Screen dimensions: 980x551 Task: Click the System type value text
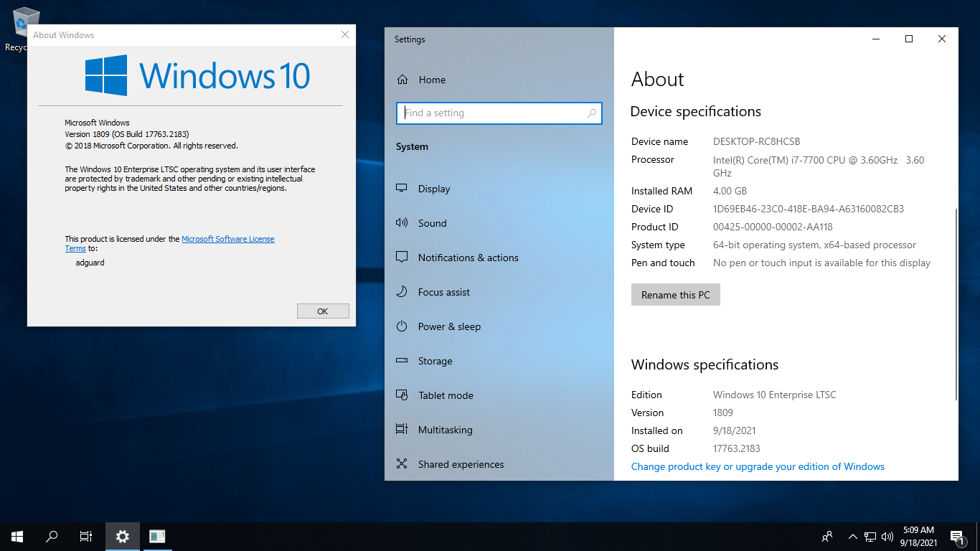click(814, 245)
